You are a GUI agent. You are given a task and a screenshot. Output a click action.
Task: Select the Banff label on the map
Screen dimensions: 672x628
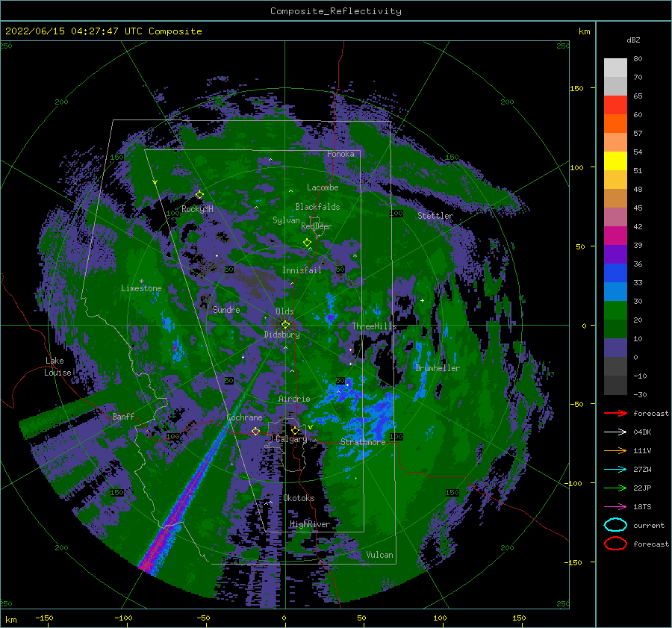(x=123, y=416)
